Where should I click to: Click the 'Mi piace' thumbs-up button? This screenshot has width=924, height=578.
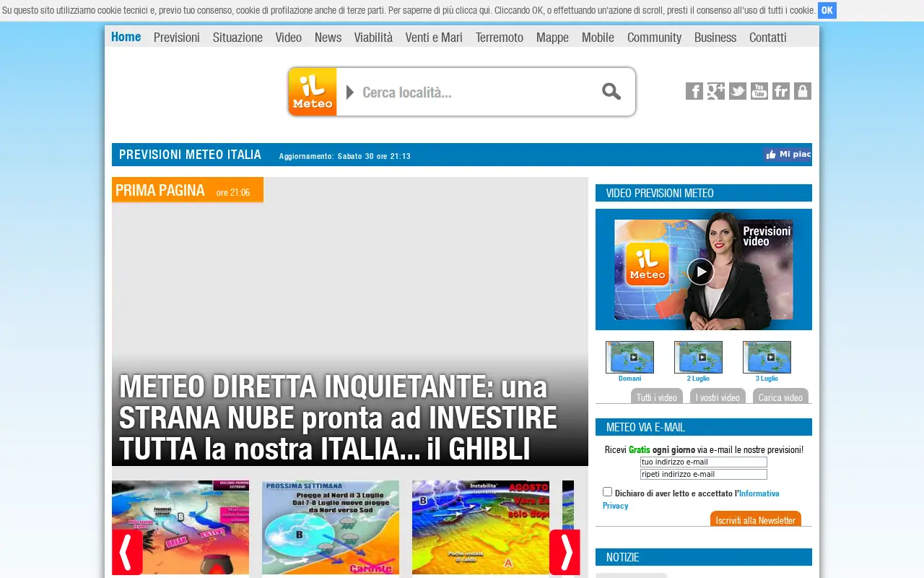point(788,155)
